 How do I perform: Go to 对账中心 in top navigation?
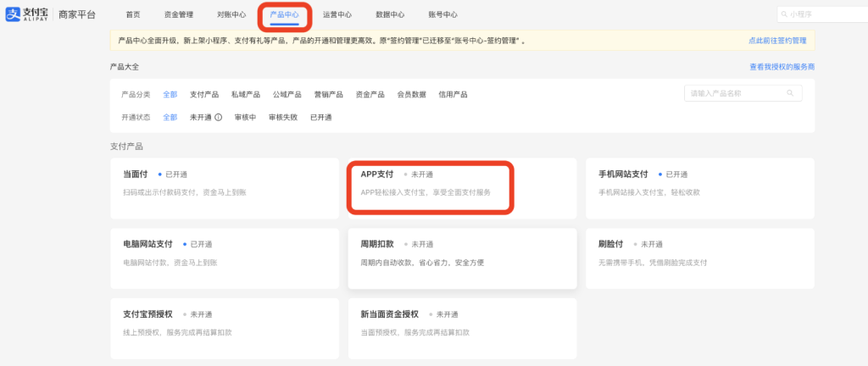[x=231, y=14]
